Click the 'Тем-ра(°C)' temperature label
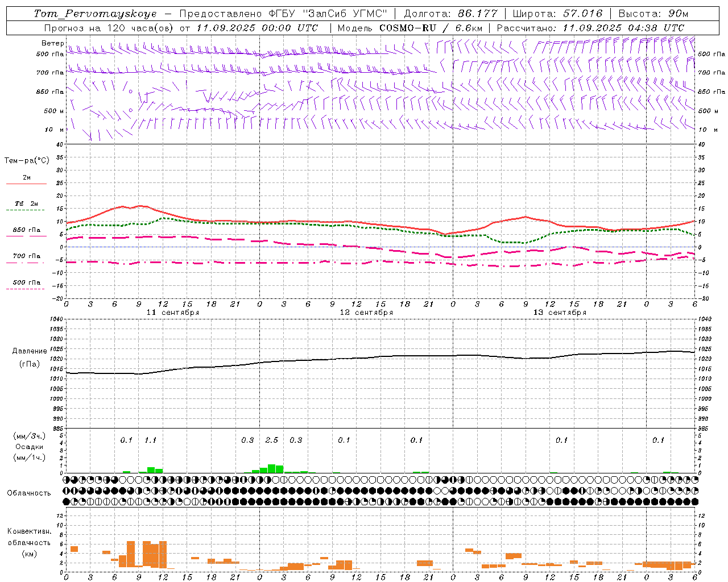This screenshot has height=582, width=728. tap(27, 161)
